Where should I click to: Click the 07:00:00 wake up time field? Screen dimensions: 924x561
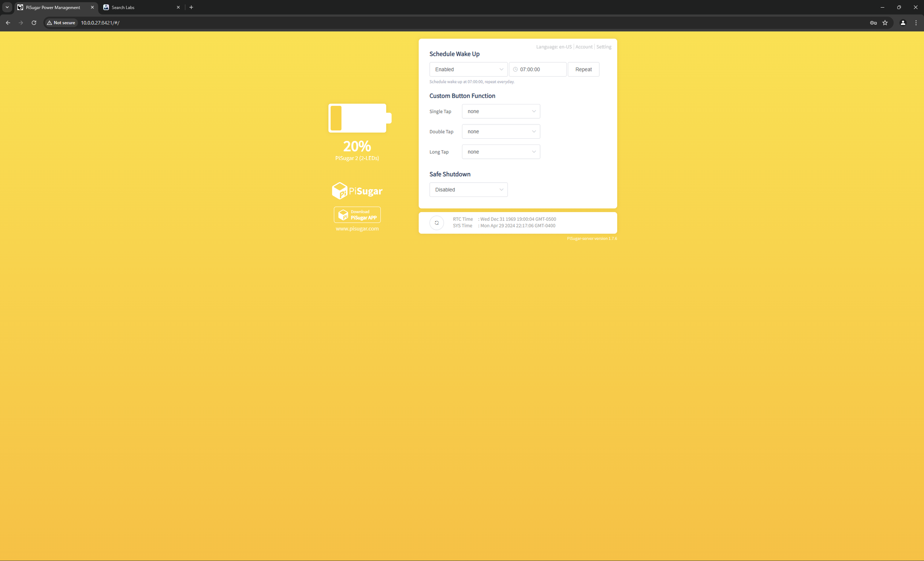(x=540, y=69)
